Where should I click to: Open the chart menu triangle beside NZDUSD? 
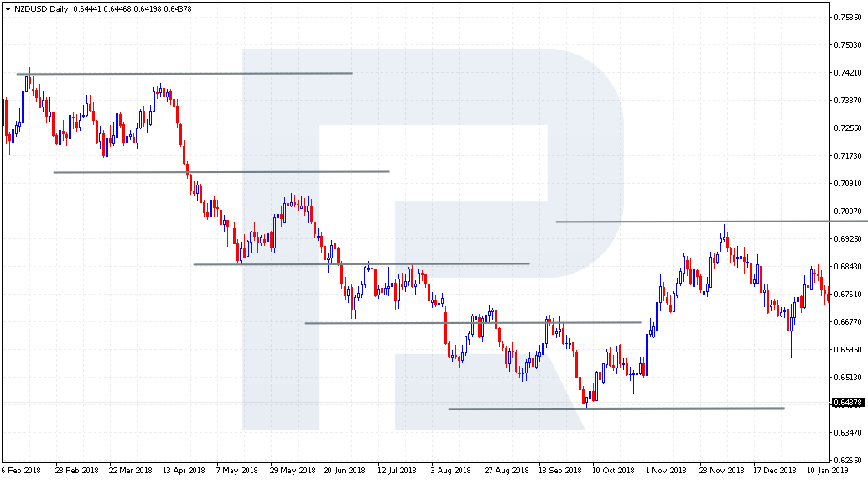tap(8, 9)
